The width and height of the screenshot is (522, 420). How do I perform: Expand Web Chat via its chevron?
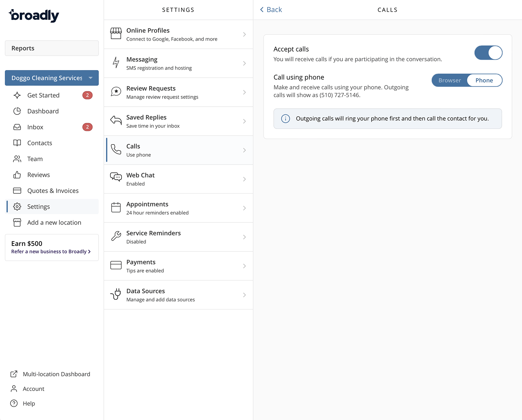tap(244, 179)
